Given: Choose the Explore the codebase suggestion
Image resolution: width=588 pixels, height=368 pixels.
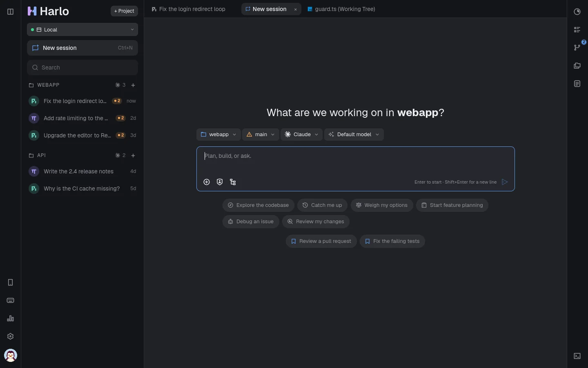Looking at the screenshot, I should click(x=258, y=205).
